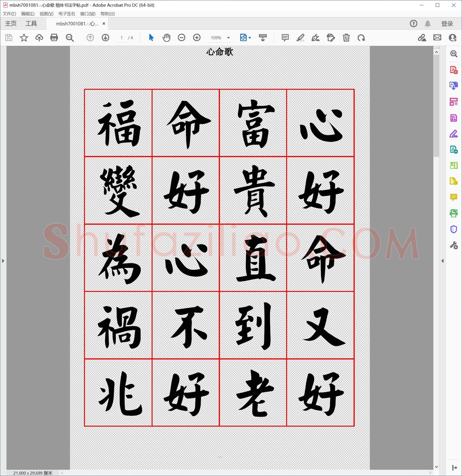
Task: Click the share with others person icon
Action: point(453,38)
